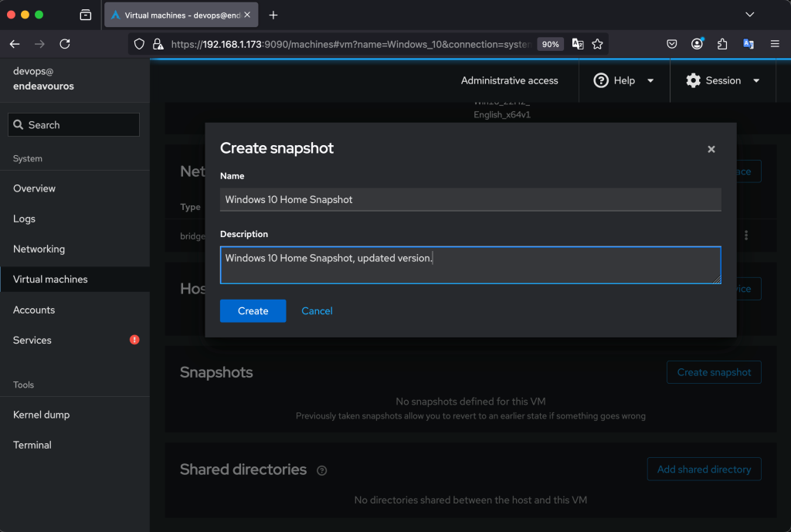Viewport: 791px width, 532px height.
Task: Go back to the previous page
Action: [x=15, y=44]
